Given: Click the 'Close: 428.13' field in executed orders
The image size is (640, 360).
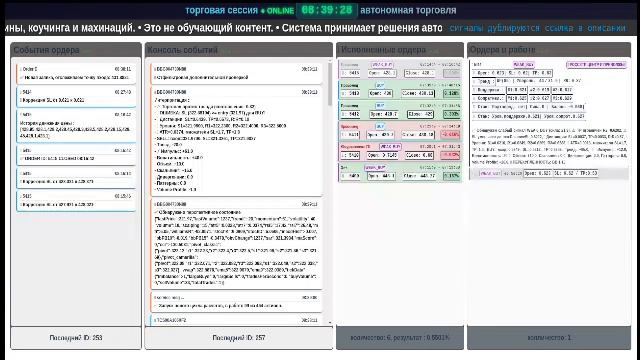Looking at the screenshot, I should click(418, 93).
